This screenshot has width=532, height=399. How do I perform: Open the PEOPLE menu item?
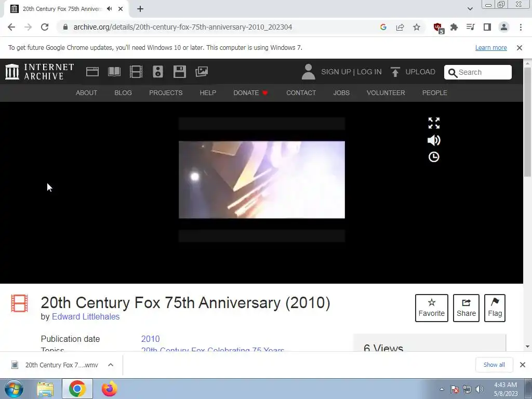[x=435, y=92]
